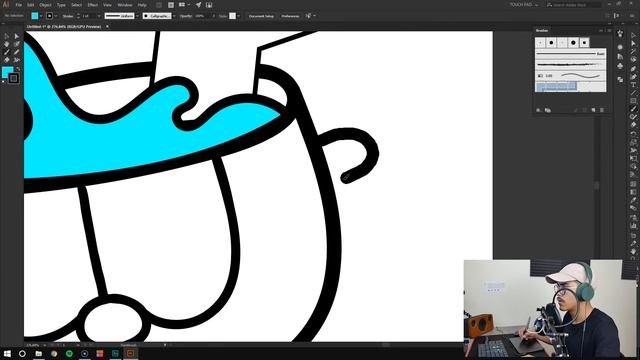This screenshot has width=640, height=360.
Task: Select the Direct Selection tool in right toolbar
Action: (633, 44)
